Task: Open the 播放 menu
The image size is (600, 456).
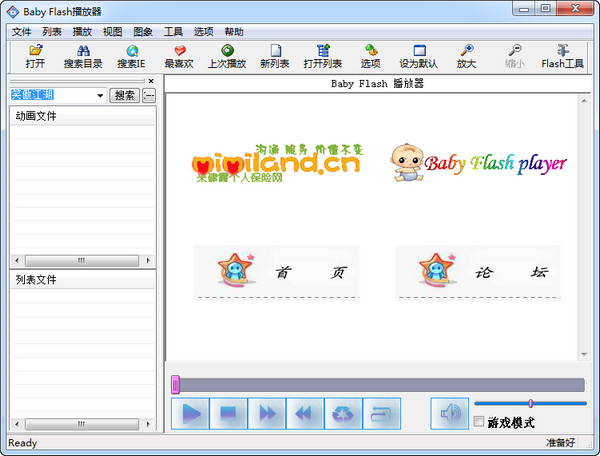Action: pyautogui.click(x=82, y=32)
